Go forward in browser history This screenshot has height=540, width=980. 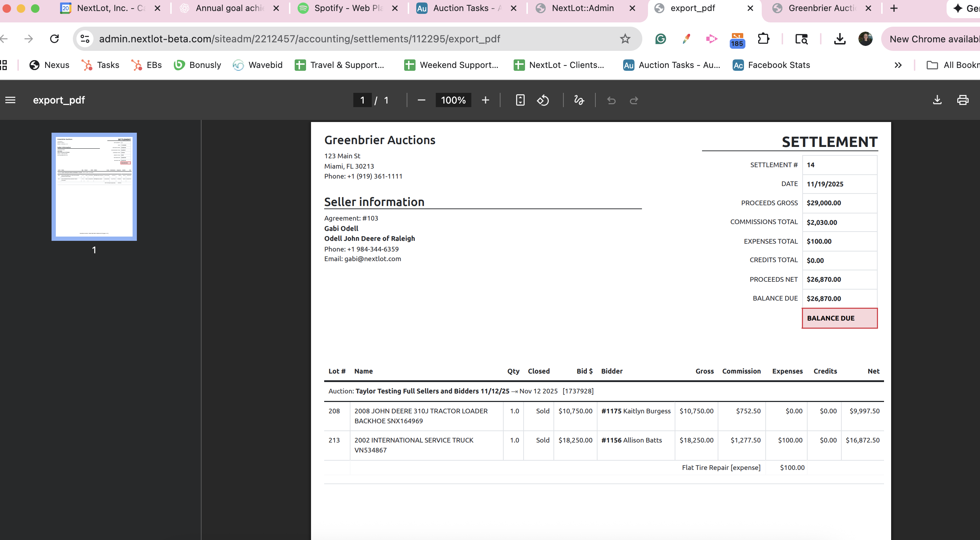tap(28, 39)
